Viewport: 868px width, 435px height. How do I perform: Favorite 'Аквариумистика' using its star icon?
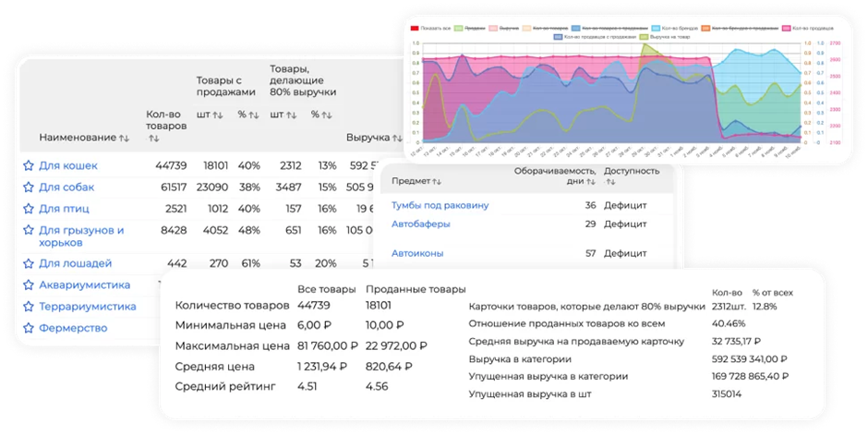coord(29,285)
